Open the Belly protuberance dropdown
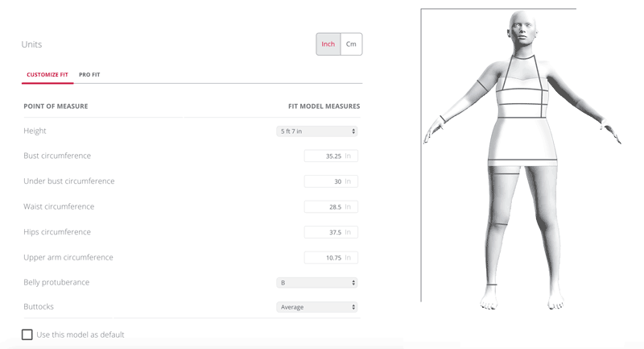This screenshot has height=349, width=644. 317,283
